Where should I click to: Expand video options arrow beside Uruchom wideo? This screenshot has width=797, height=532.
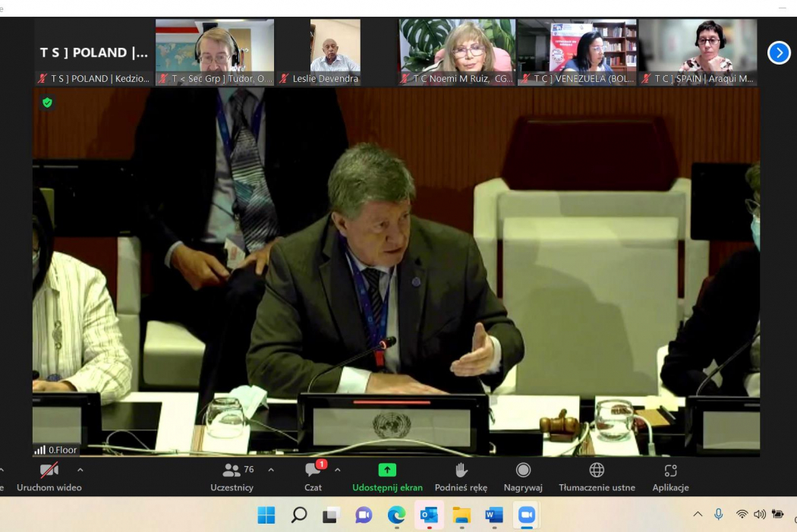[x=80, y=470]
